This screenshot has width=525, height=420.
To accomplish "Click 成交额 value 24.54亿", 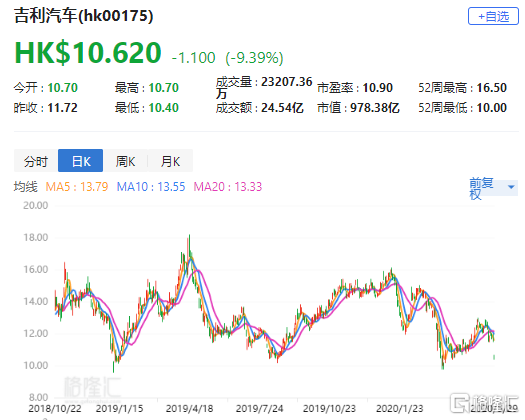I will pos(282,108).
